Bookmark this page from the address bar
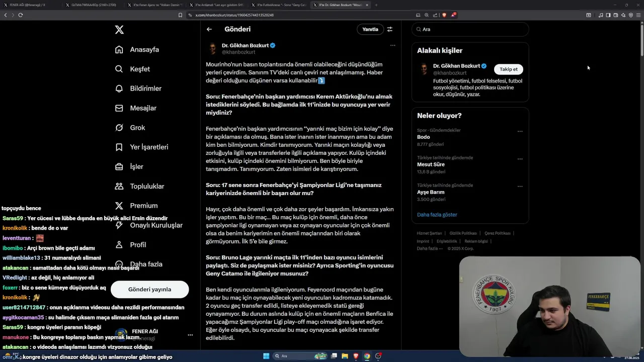644x362 pixels. click(x=180, y=15)
